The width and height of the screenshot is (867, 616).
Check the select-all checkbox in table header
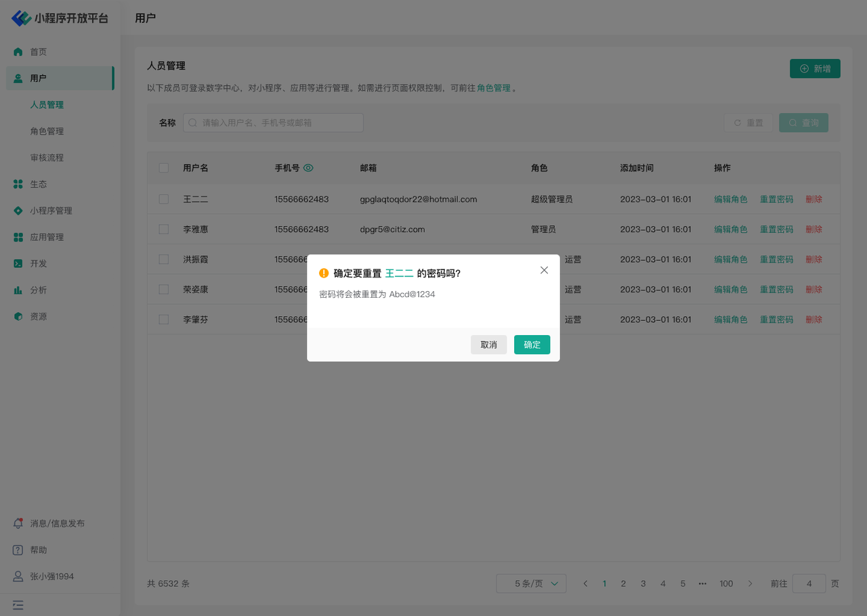point(164,168)
